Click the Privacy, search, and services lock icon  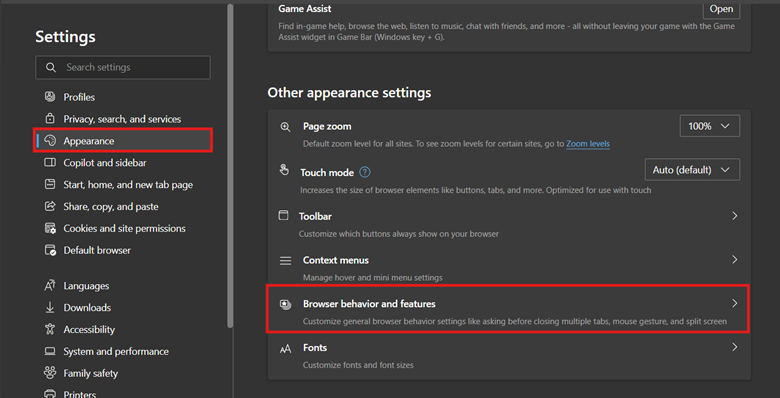50,118
